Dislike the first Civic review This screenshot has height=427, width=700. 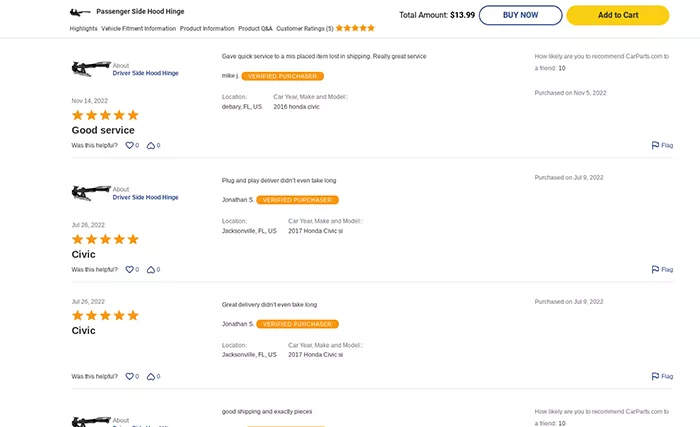pyautogui.click(x=151, y=269)
